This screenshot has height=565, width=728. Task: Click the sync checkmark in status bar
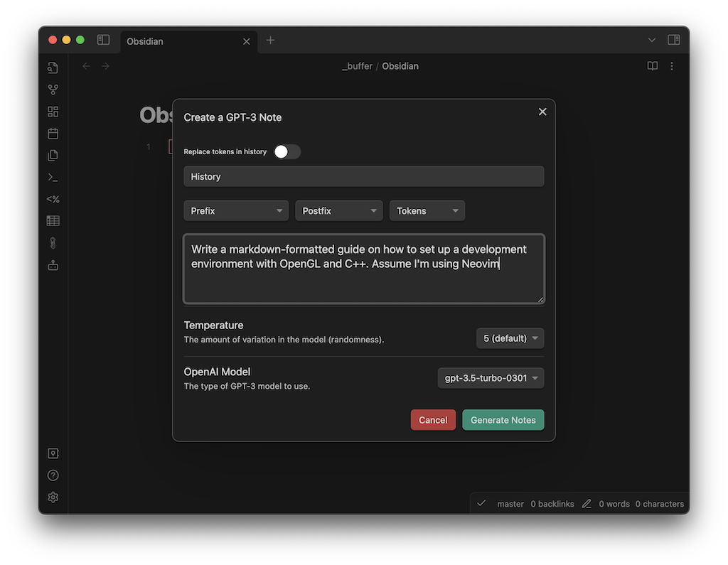click(481, 503)
